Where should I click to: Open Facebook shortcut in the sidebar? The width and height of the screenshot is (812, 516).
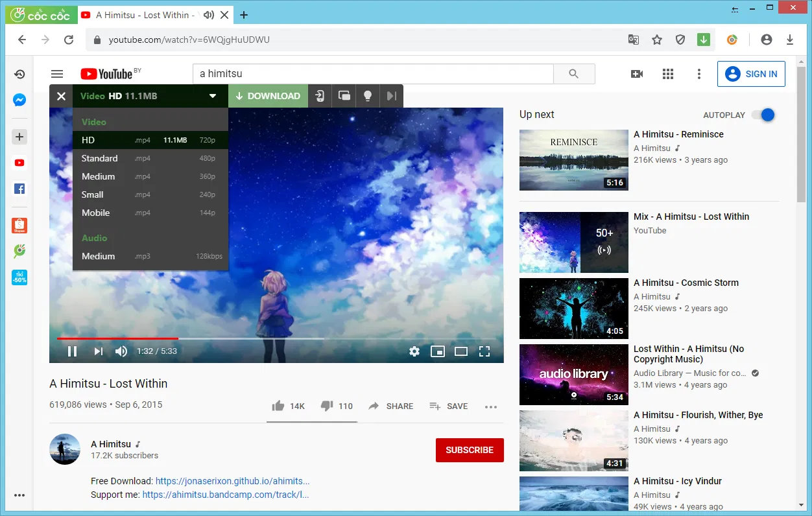19,189
